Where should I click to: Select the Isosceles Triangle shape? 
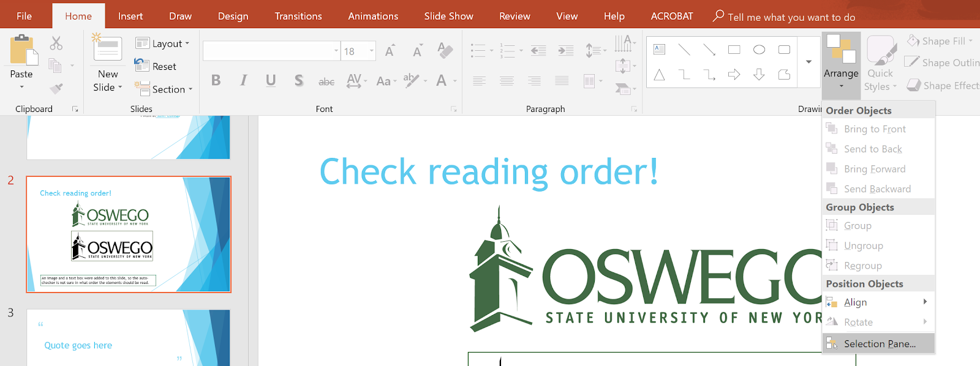tap(659, 75)
